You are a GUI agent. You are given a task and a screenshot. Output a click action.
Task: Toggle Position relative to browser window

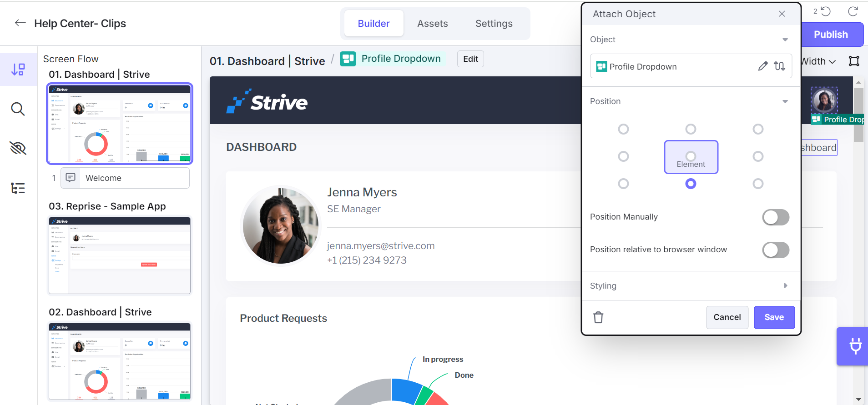tap(776, 250)
